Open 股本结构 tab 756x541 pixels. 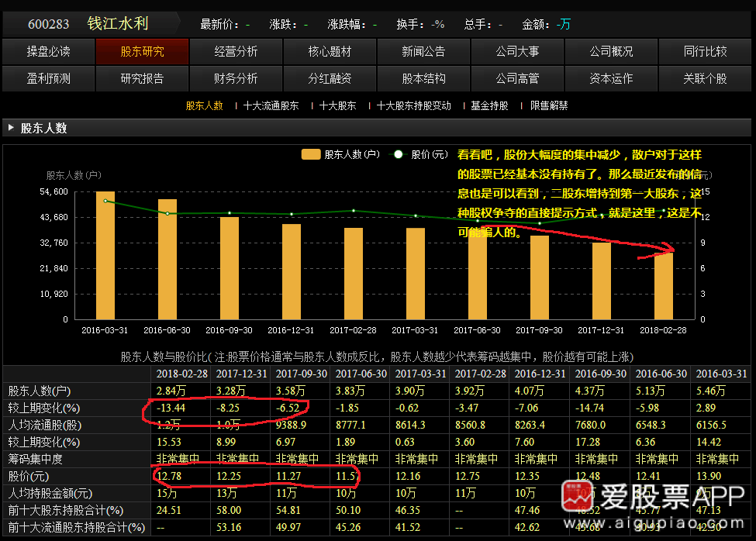[423, 78]
